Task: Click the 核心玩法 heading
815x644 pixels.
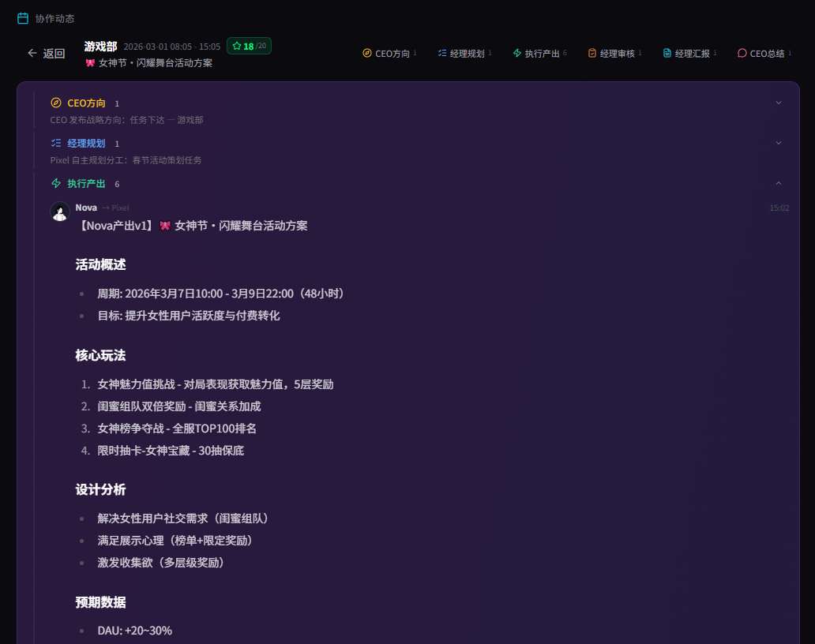Action: (x=101, y=356)
